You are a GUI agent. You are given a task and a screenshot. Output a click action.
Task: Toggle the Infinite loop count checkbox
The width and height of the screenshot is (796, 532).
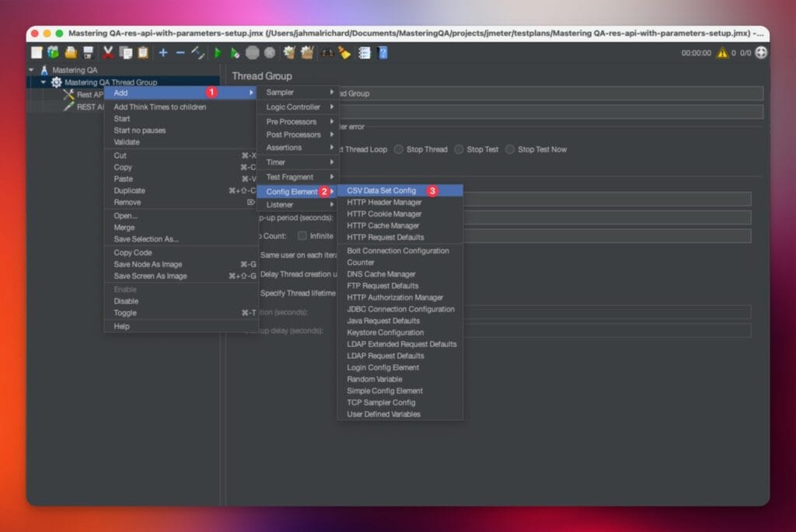click(302, 236)
